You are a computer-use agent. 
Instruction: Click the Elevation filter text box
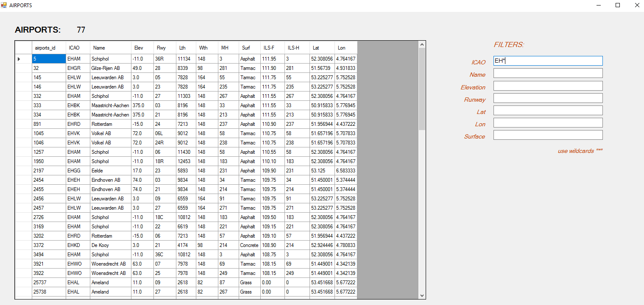click(x=548, y=86)
